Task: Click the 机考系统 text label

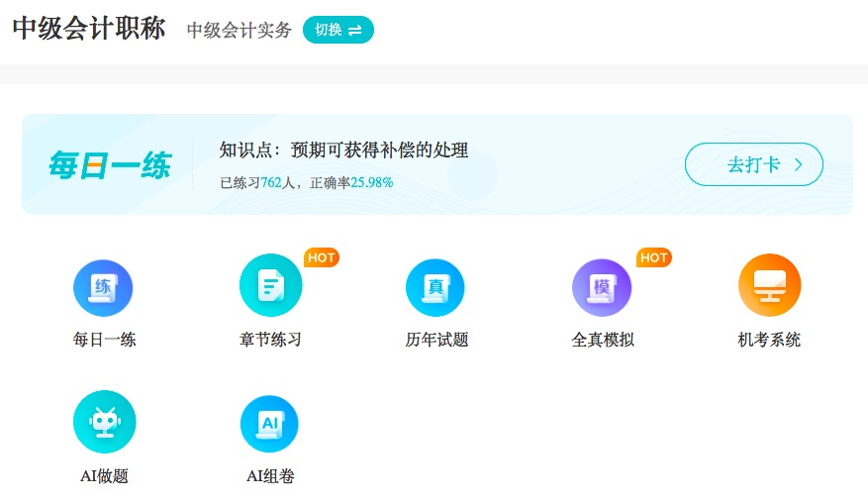Action: point(769,340)
